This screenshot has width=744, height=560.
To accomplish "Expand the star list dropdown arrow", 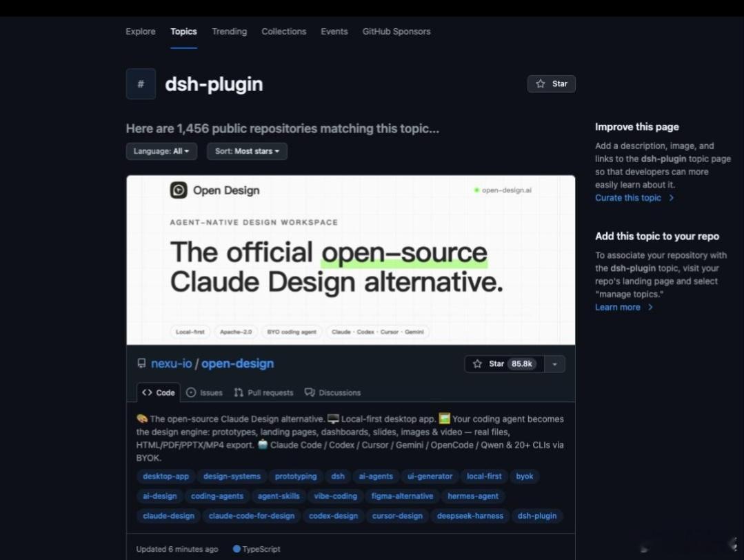I will 554,364.
